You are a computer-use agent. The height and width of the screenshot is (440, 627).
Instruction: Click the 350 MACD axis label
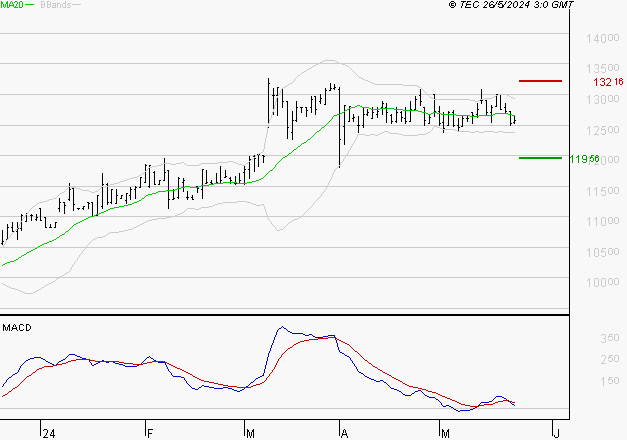click(610, 338)
